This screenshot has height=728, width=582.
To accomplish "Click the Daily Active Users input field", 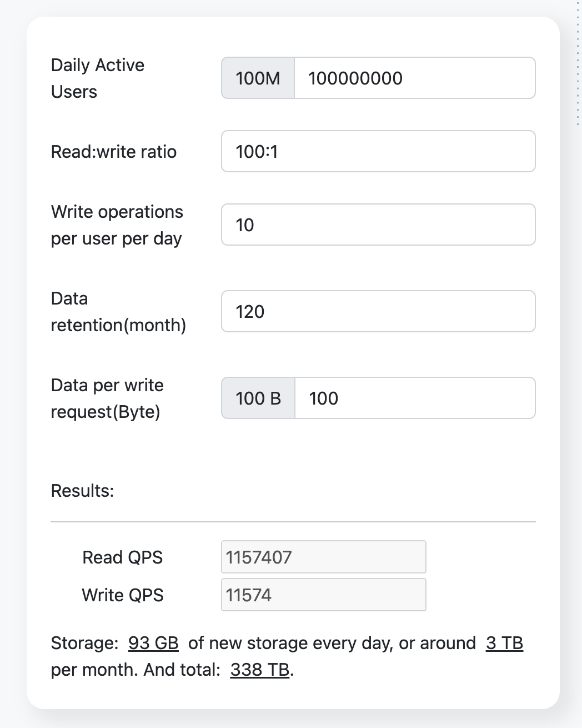I will (414, 78).
